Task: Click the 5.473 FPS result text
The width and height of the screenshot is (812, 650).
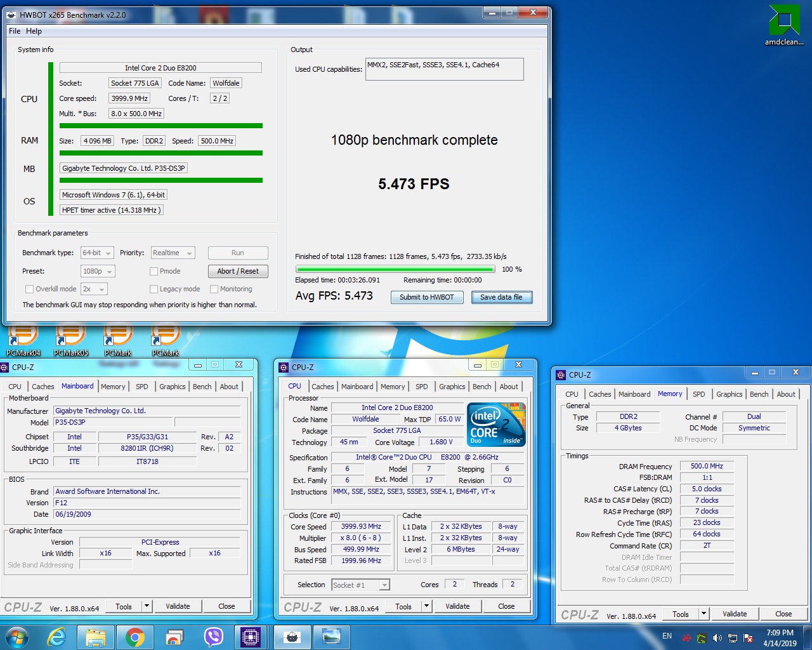Action: point(414,184)
